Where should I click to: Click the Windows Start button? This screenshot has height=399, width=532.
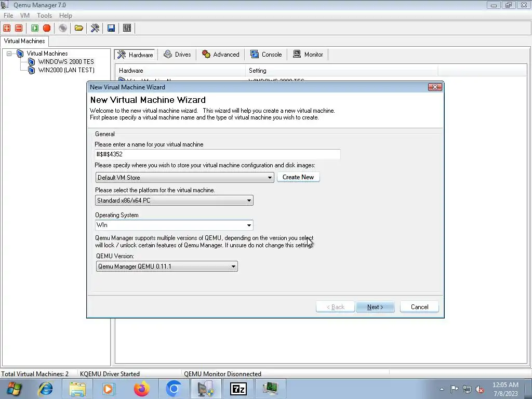14,389
